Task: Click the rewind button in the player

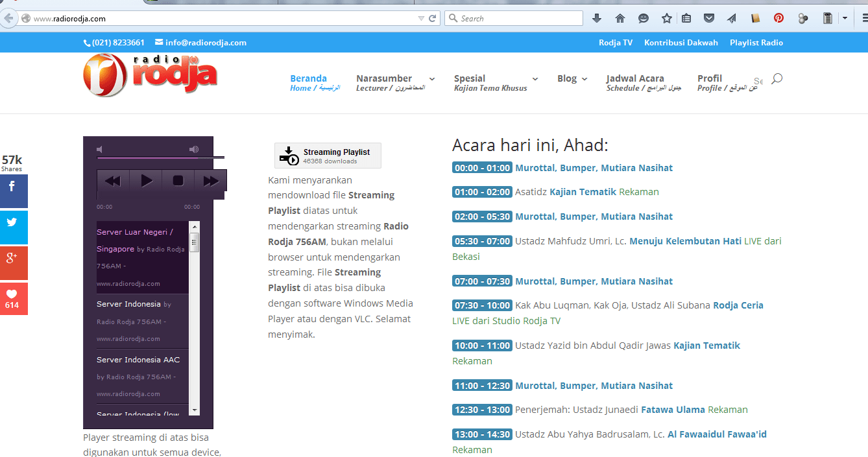Action: pyautogui.click(x=113, y=181)
